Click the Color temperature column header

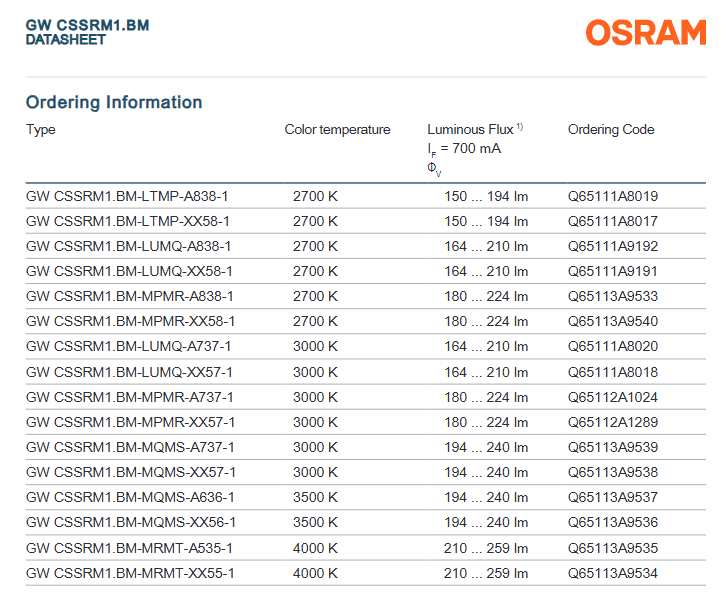click(x=338, y=130)
